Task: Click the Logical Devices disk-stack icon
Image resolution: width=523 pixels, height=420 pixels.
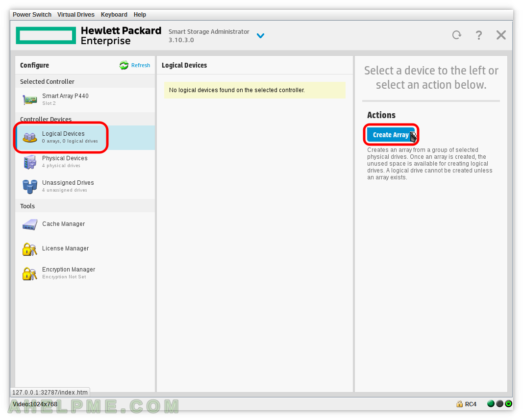Action: (x=30, y=137)
